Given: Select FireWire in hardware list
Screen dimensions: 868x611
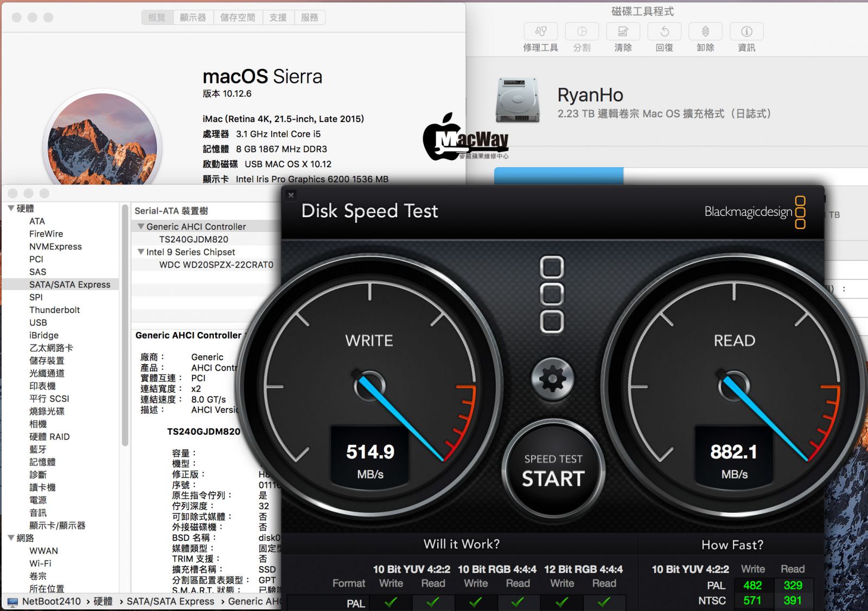Looking at the screenshot, I should click(x=46, y=234).
